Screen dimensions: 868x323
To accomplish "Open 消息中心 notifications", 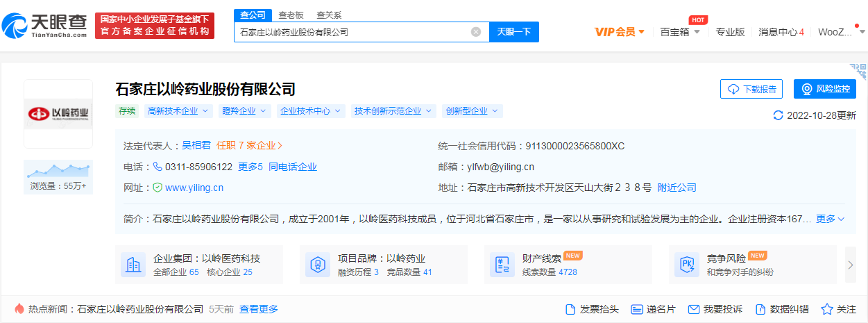I will (781, 32).
